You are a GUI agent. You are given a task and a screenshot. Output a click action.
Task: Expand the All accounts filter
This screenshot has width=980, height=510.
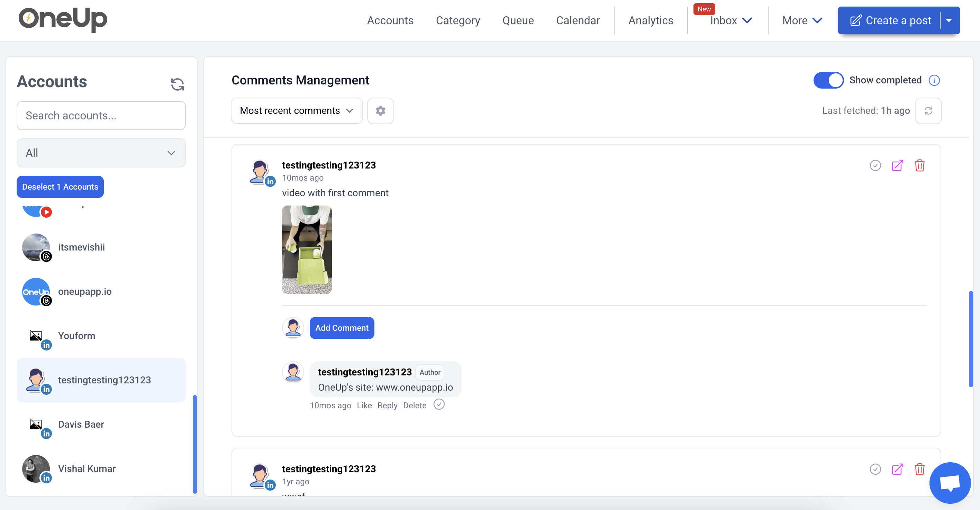pos(101,153)
